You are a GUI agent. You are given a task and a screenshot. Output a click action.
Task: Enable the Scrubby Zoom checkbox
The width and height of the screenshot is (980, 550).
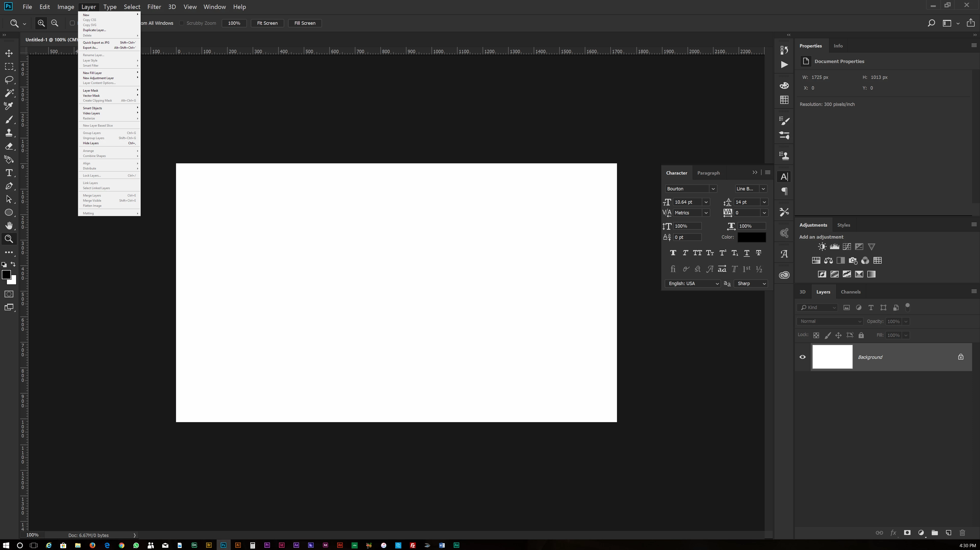(x=182, y=23)
